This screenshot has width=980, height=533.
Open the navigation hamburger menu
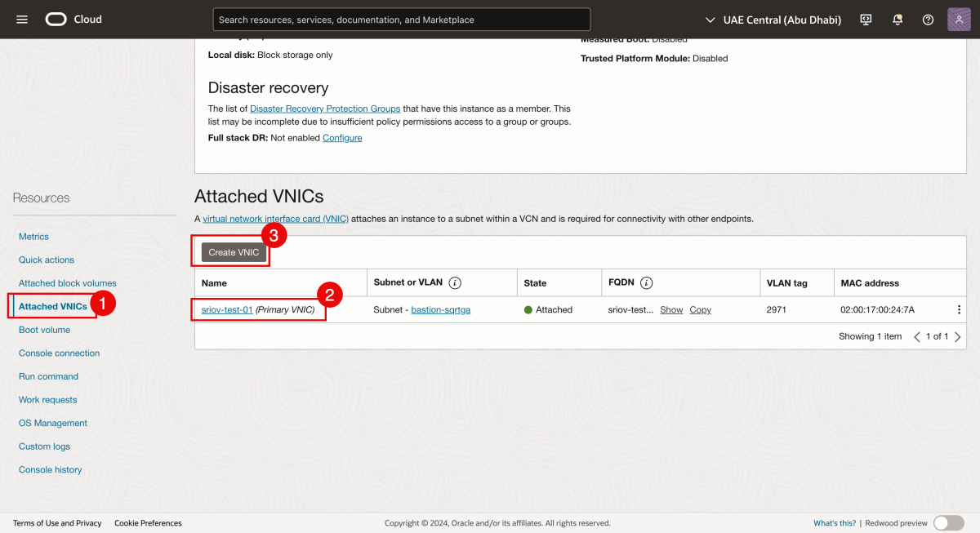(x=21, y=19)
